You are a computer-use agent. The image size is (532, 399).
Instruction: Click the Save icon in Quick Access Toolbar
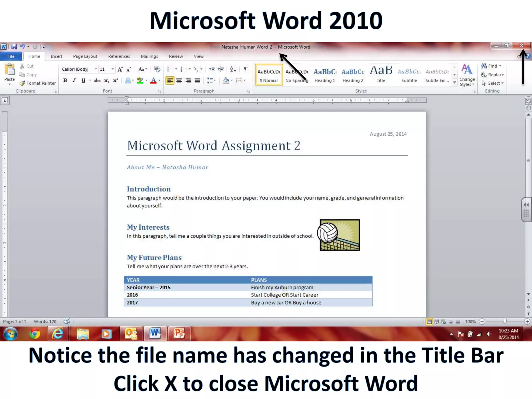pos(14,47)
